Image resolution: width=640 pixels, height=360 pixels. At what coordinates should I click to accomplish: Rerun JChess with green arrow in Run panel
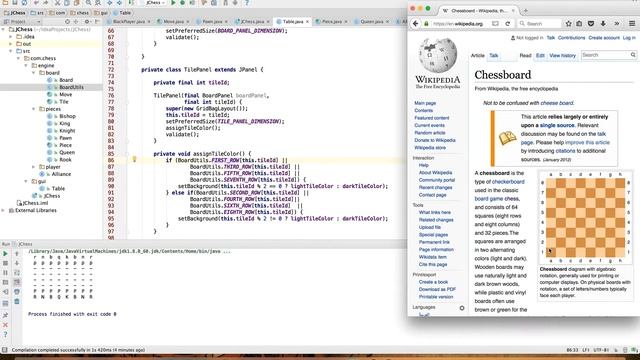5,254
